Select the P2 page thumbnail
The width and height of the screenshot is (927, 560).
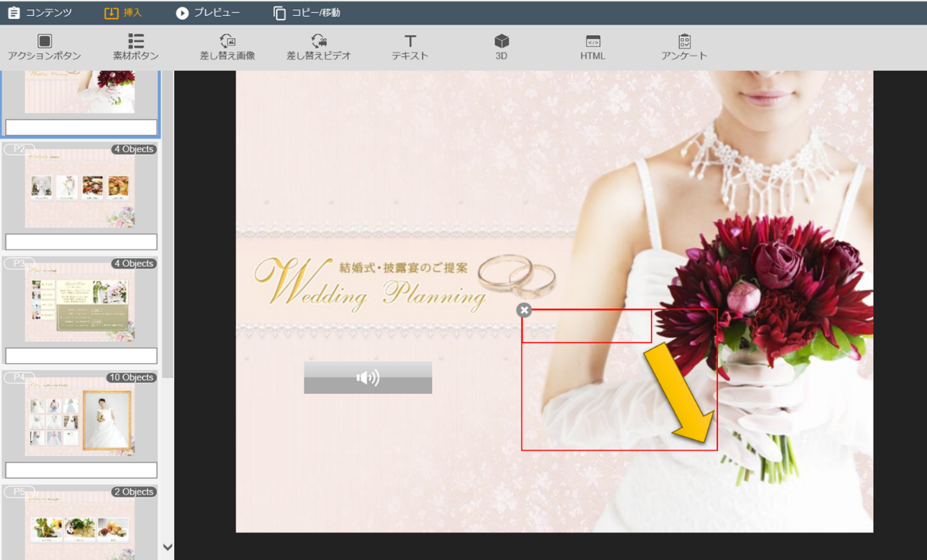[x=80, y=188]
